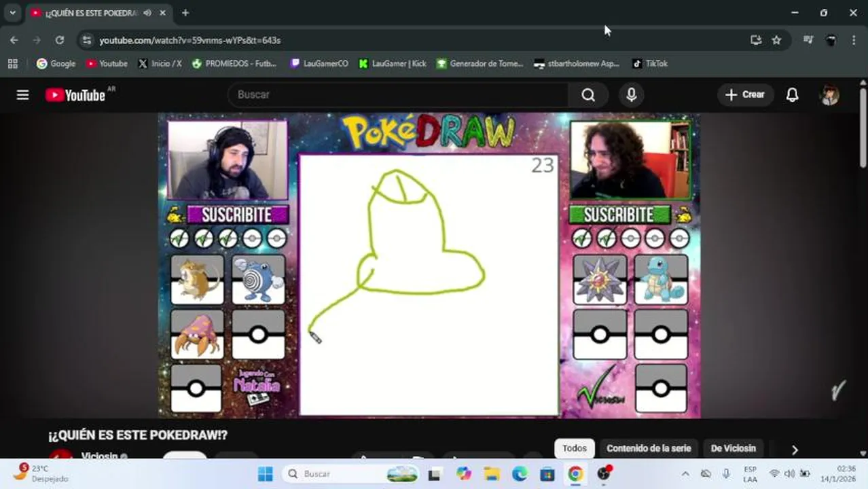Open the media control icon in toolbar
Viewport: 868px width, 489px height.
(x=808, y=40)
